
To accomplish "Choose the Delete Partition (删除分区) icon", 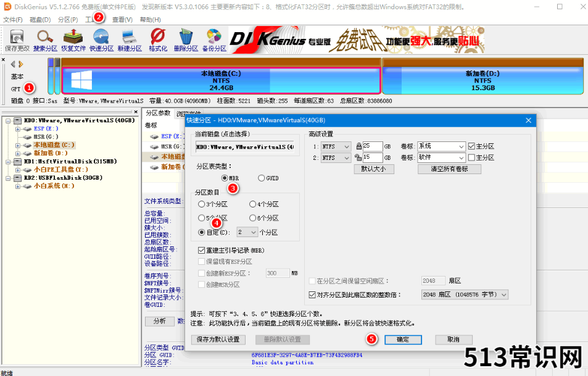I will (x=186, y=40).
